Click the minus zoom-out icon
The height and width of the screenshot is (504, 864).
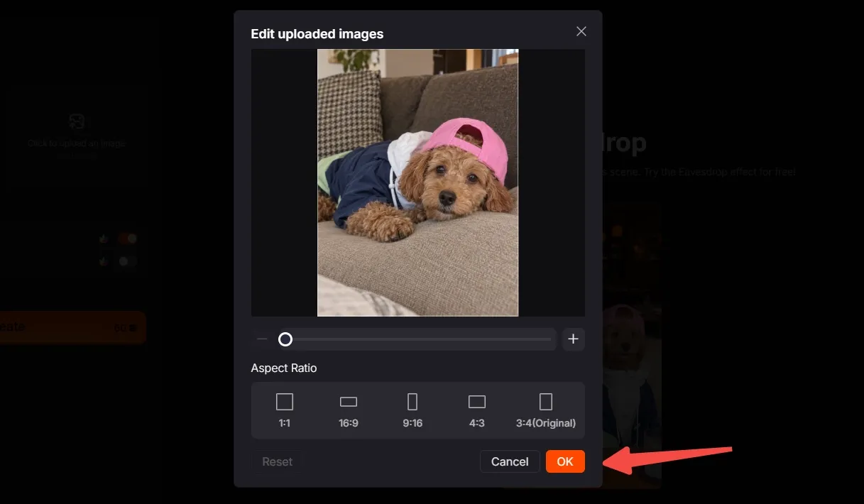pos(262,339)
